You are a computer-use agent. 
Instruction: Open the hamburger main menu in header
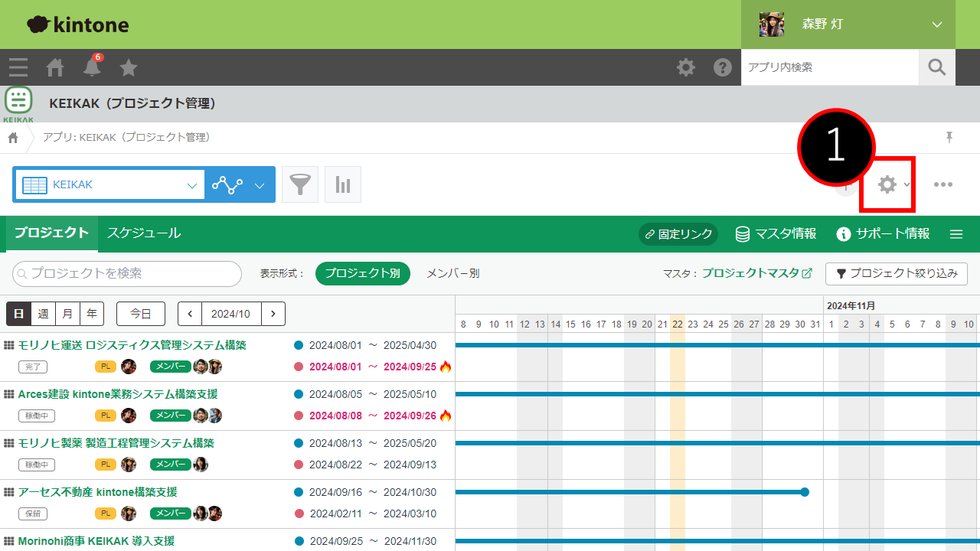point(18,67)
